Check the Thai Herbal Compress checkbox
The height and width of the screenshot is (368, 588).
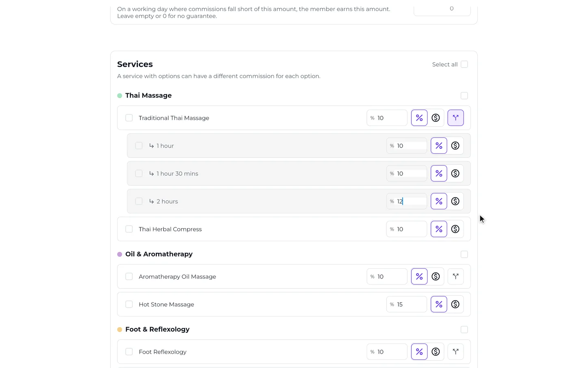(129, 229)
